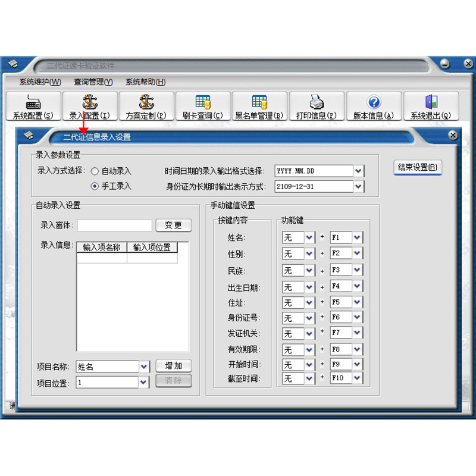Open the F1 function key dropdown for 姓名
Screen dimensions: 476x476
click(x=357, y=238)
